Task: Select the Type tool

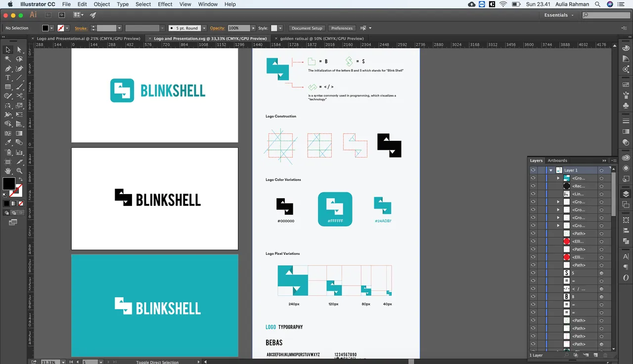Action: 8,78
